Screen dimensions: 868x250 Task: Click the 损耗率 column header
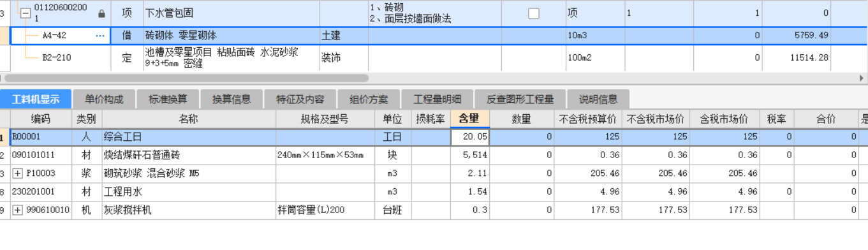click(x=430, y=119)
